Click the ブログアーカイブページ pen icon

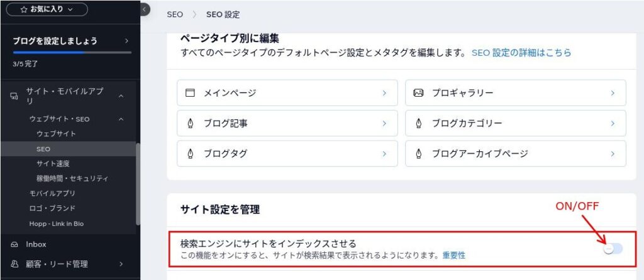point(418,154)
